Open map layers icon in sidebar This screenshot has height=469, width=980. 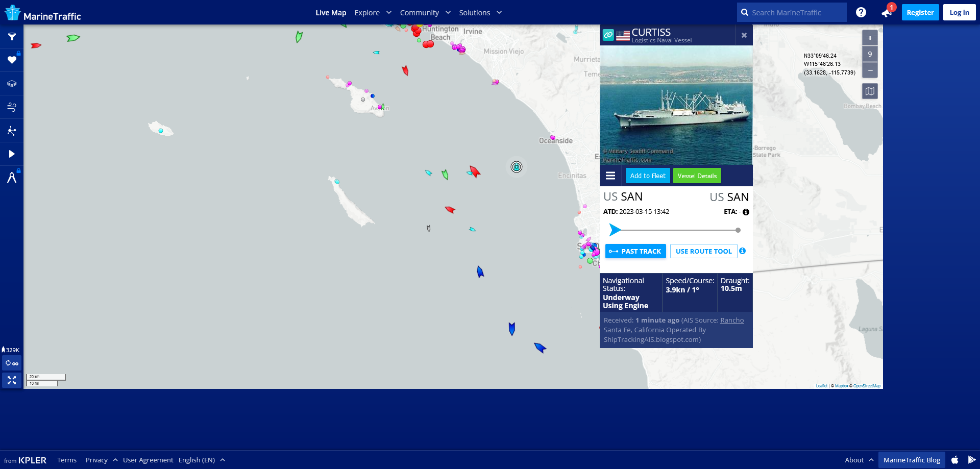12,84
